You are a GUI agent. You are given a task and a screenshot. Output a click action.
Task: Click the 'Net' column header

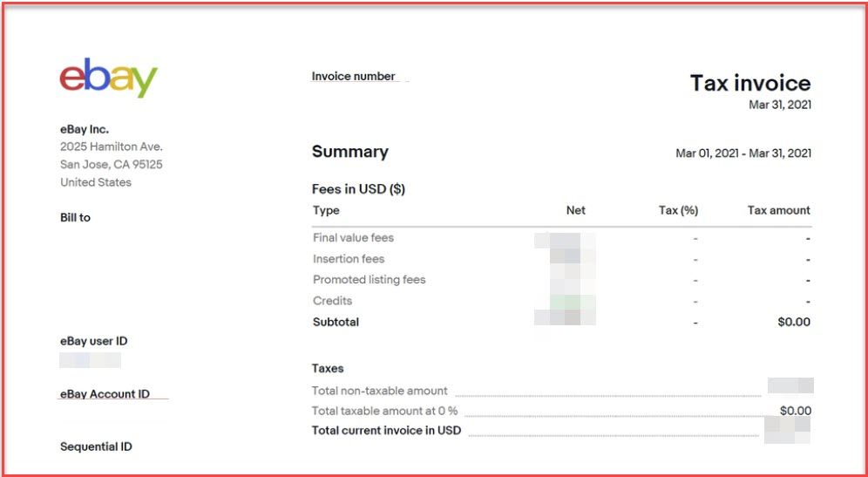[576, 210]
